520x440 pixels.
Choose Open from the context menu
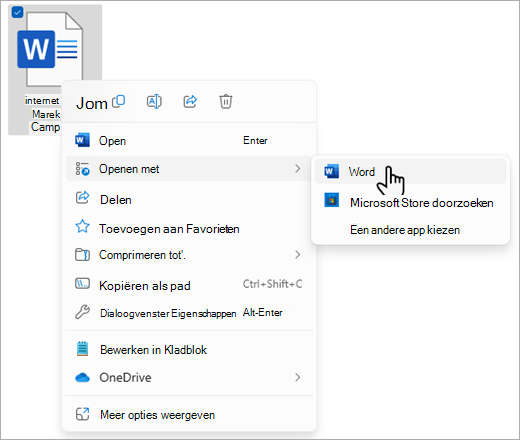pyautogui.click(x=189, y=140)
